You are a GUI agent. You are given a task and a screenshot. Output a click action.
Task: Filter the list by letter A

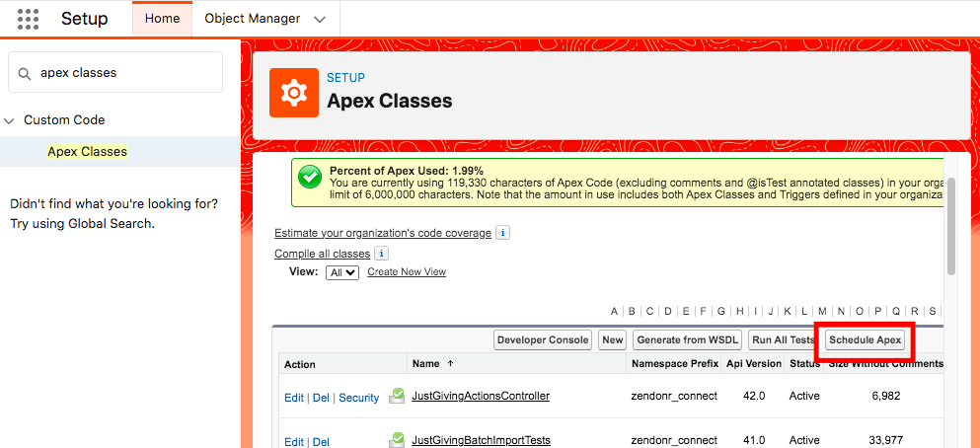point(615,311)
